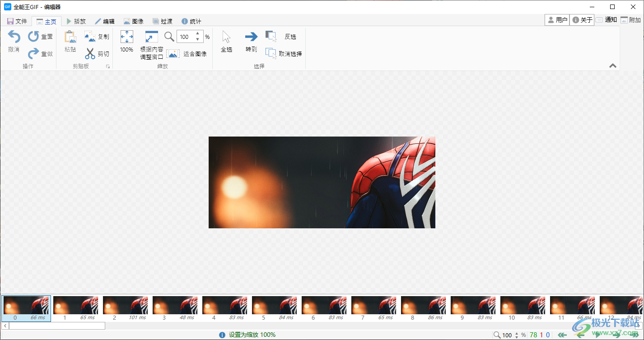Click the 设置为缩放 100% status message

coord(252,335)
